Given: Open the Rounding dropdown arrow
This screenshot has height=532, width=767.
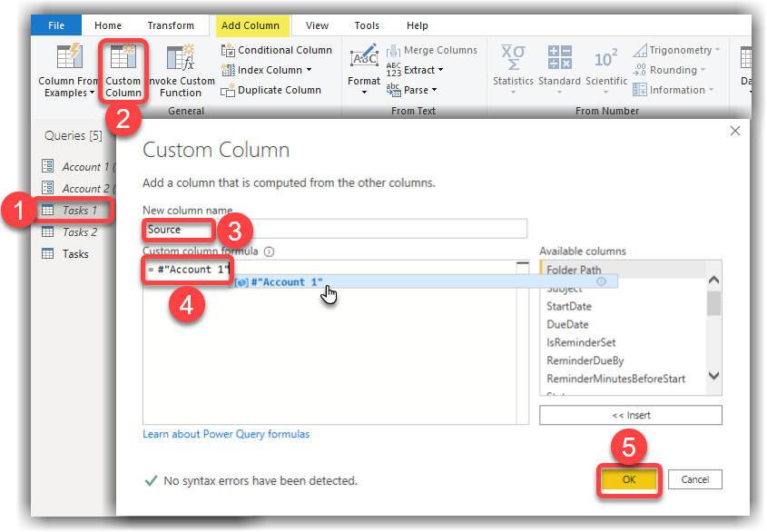Looking at the screenshot, I should point(703,70).
